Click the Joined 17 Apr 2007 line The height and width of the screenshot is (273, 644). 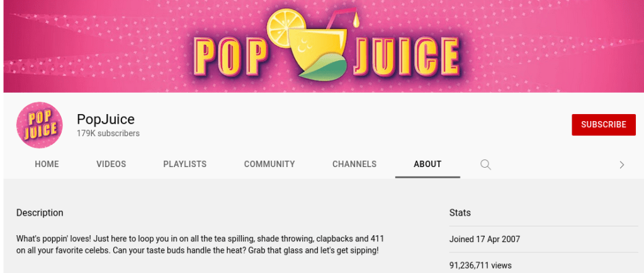point(485,240)
